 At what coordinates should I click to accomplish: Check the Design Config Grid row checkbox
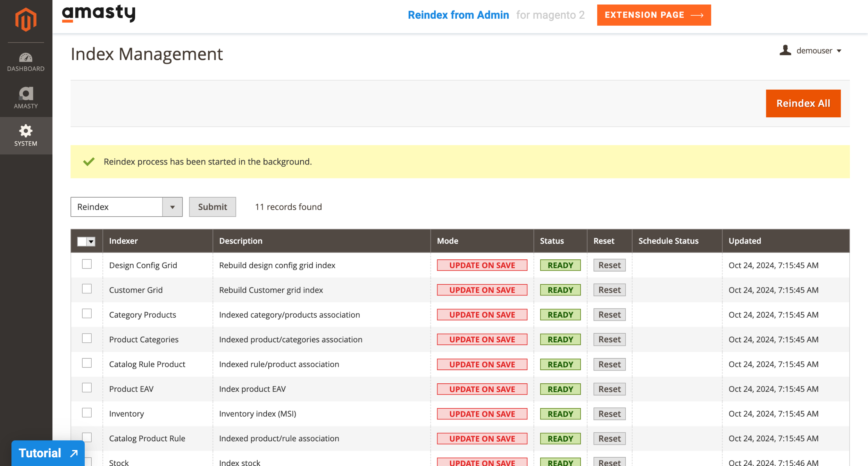point(86,264)
